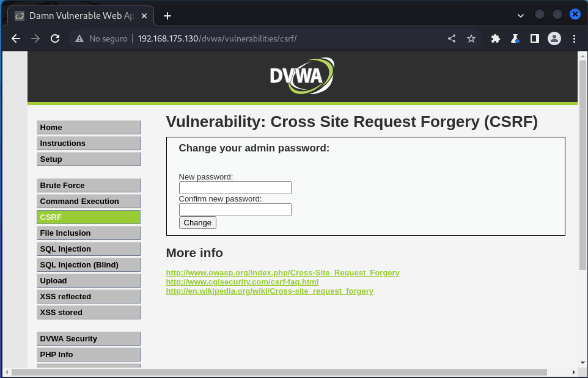Click the scroll up arrow
The height and width of the screenshot is (378, 588).
click(582, 56)
